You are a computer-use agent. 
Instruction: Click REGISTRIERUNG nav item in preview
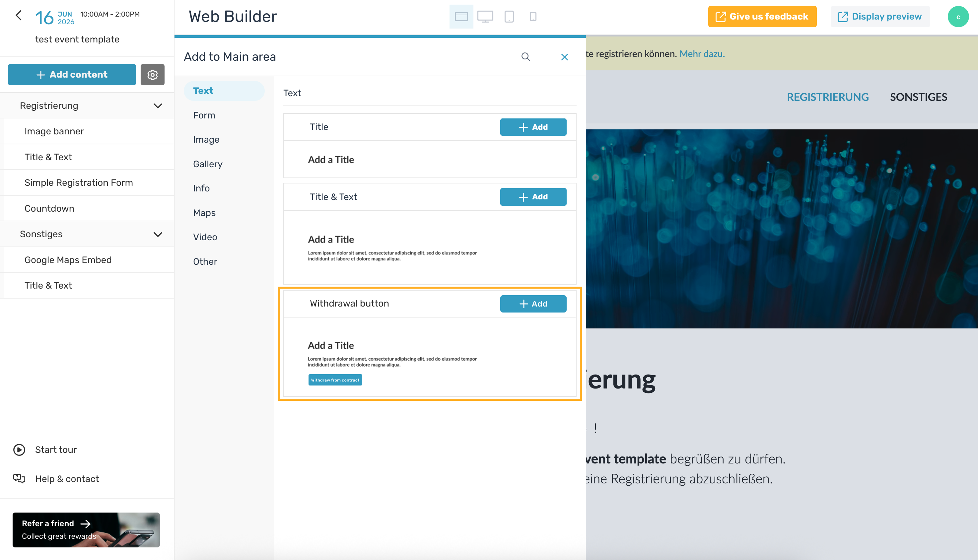click(828, 97)
